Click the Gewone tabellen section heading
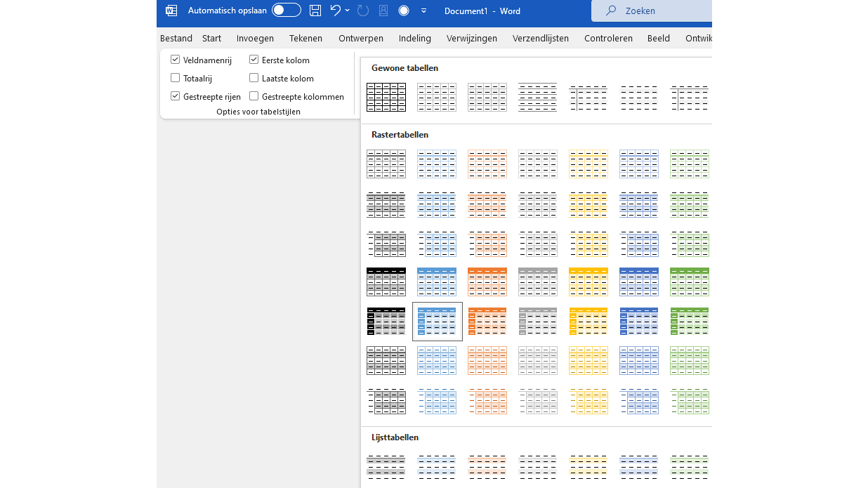 coord(405,68)
